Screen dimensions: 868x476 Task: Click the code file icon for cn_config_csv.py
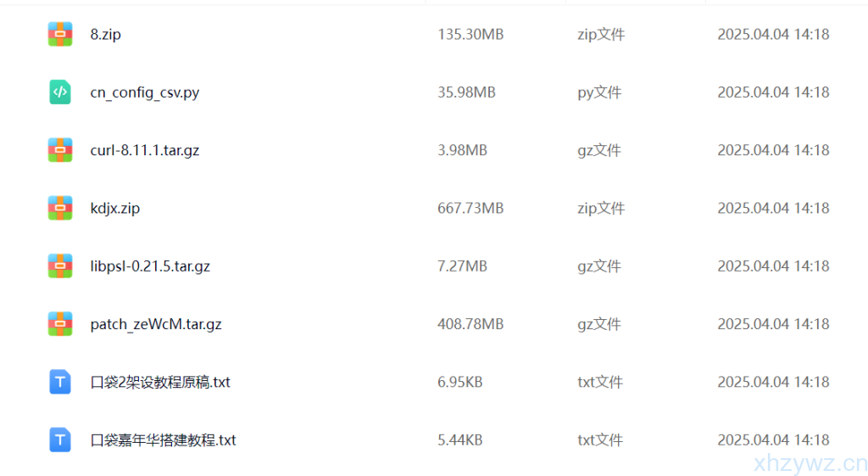[60, 92]
